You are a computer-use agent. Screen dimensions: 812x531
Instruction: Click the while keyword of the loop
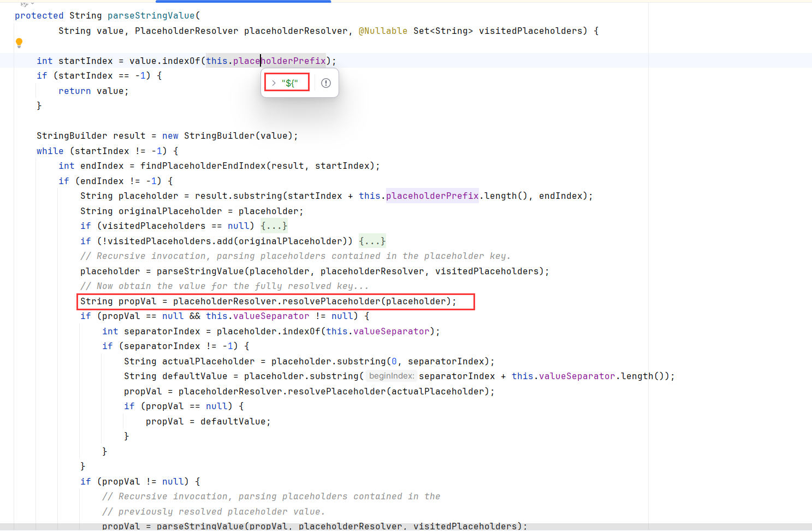pyautogui.click(x=50, y=151)
